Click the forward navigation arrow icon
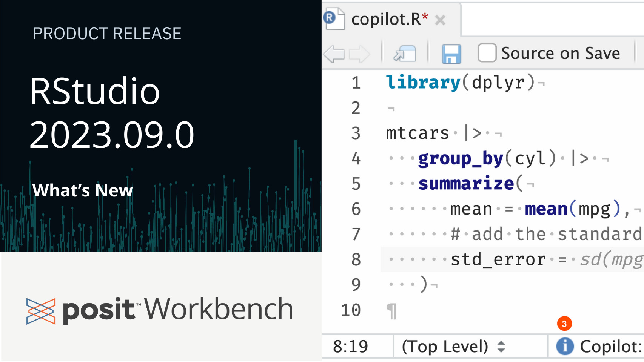The width and height of the screenshot is (644, 362). pyautogui.click(x=359, y=54)
